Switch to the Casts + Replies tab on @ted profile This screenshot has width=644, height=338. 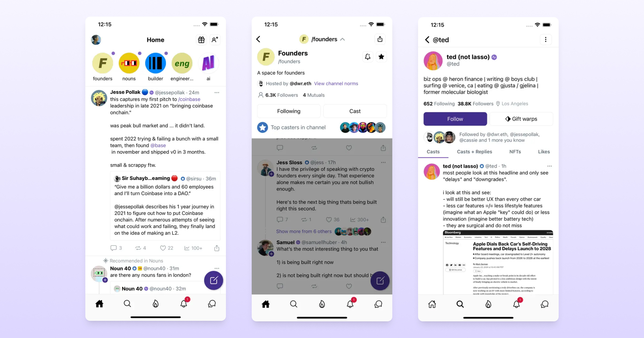point(474,152)
